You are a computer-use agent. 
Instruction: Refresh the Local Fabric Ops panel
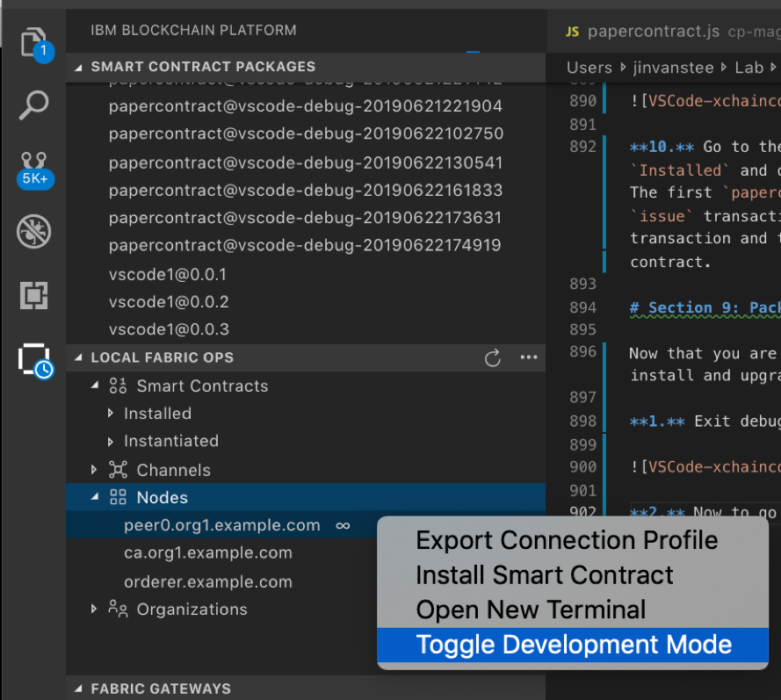pyautogui.click(x=493, y=358)
